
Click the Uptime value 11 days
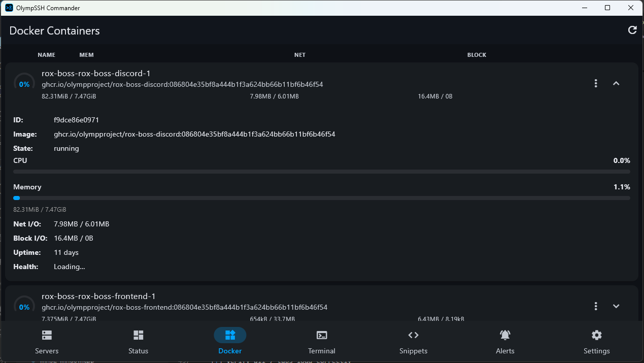point(66,252)
